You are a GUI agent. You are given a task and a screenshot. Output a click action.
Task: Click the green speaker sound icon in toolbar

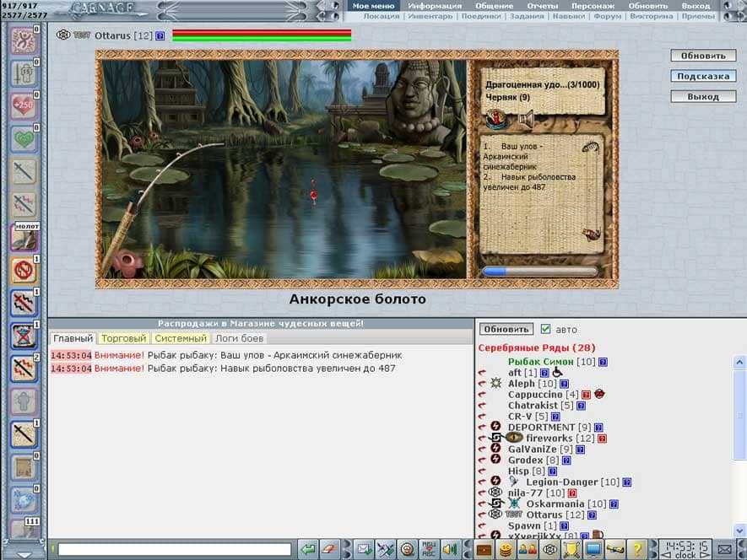pos(451,549)
